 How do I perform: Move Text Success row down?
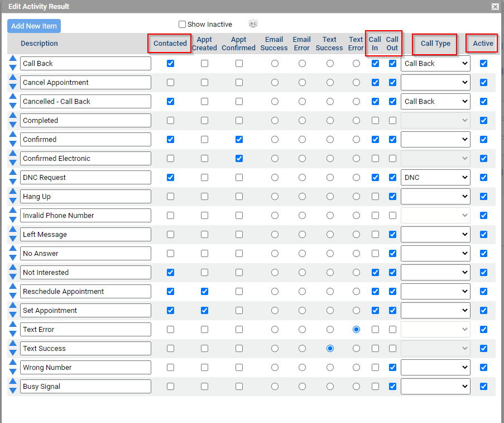[x=13, y=353]
